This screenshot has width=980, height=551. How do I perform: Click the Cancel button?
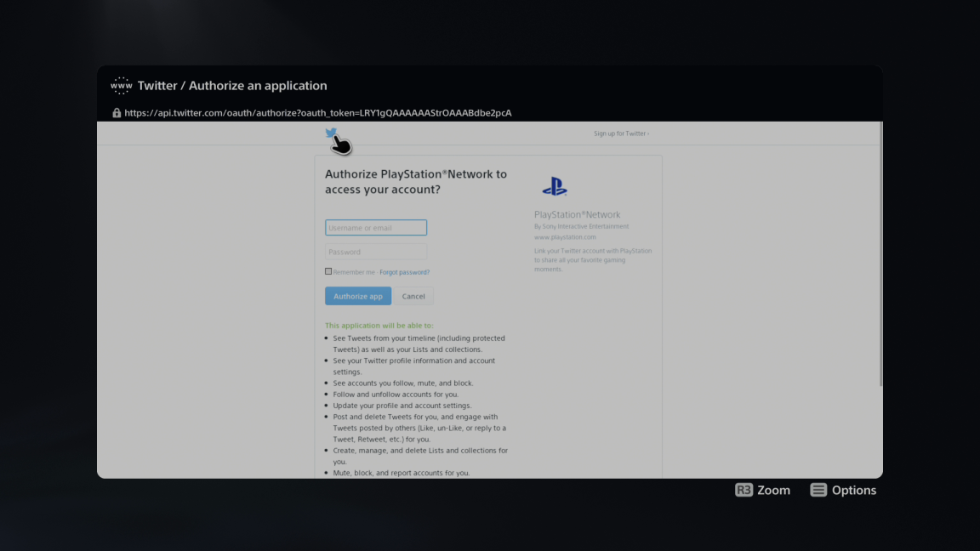point(413,296)
